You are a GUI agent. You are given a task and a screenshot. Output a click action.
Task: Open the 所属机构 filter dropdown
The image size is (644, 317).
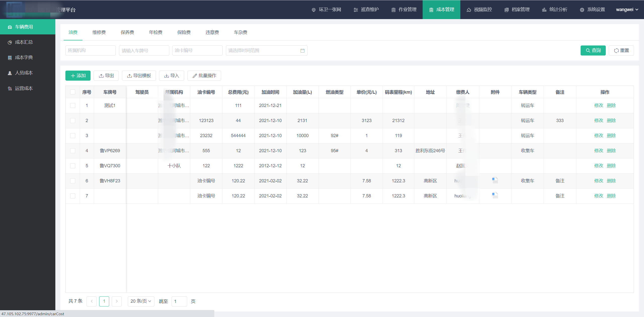pos(90,50)
